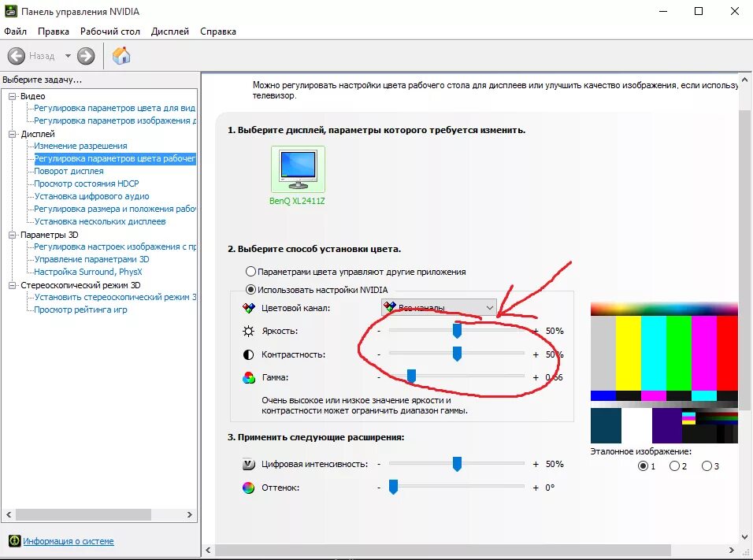753x560 pixels.
Task: Open Регулировка параметров изображения video task
Action: (115, 121)
